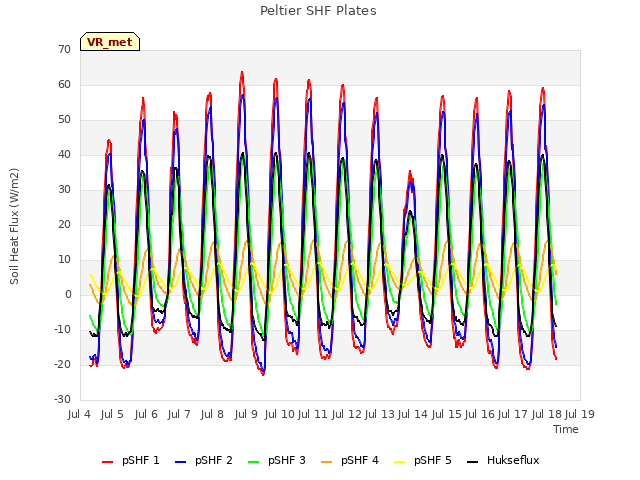Click the orange pSHF 4 legend swatch
640x480 pixels.
(x=327, y=462)
